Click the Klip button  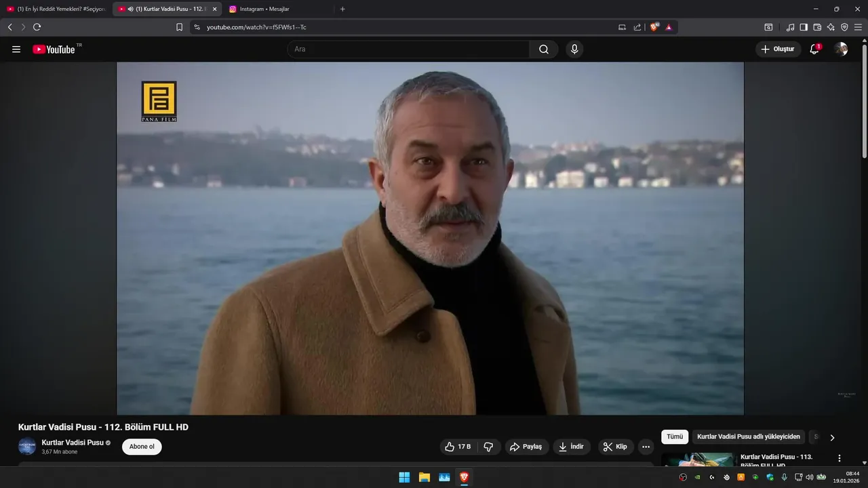click(x=616, y=447)
